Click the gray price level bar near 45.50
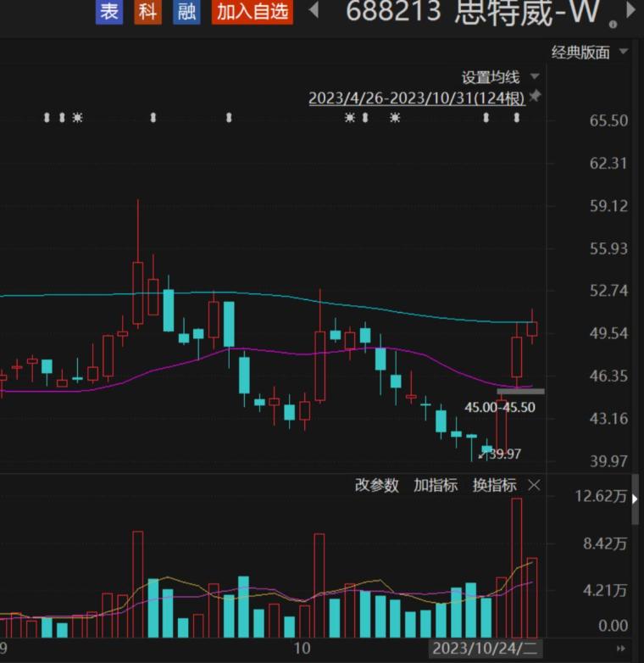644x663 pixels. 520,392
